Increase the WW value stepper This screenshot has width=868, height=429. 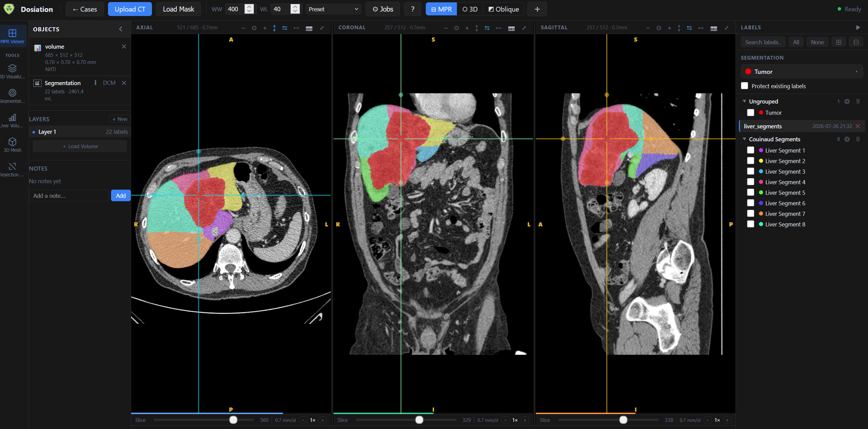click(249, 6)
